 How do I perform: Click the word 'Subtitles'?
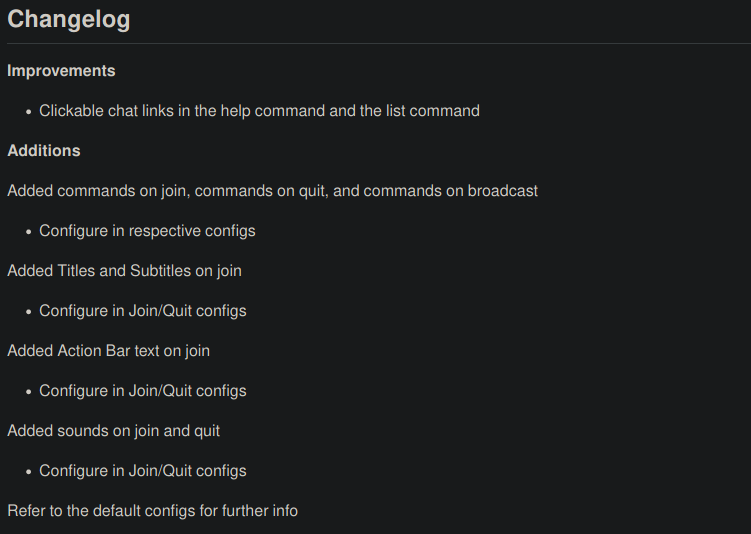[x=160, y=271]
